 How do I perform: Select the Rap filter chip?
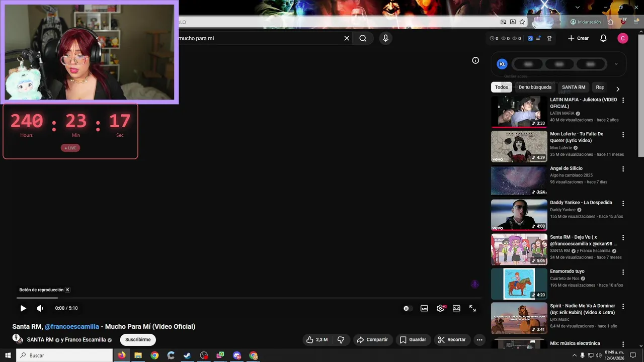click(x=600, y=87)
